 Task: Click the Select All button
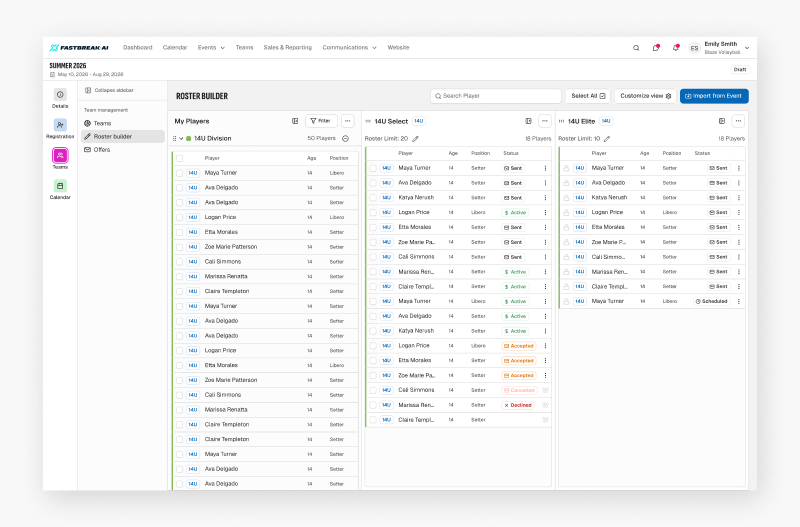588,96
